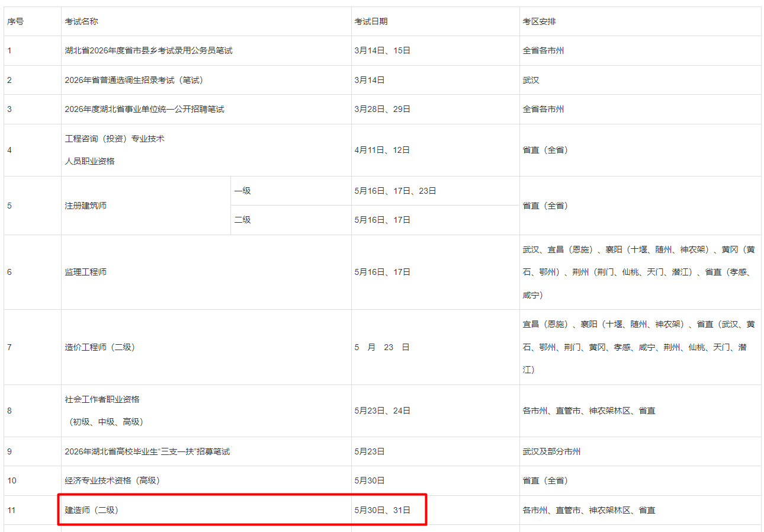The image size is (764, 532).
Task: Click the 经济专业技术资格（高级） exam name
Action: click(112, 480)
